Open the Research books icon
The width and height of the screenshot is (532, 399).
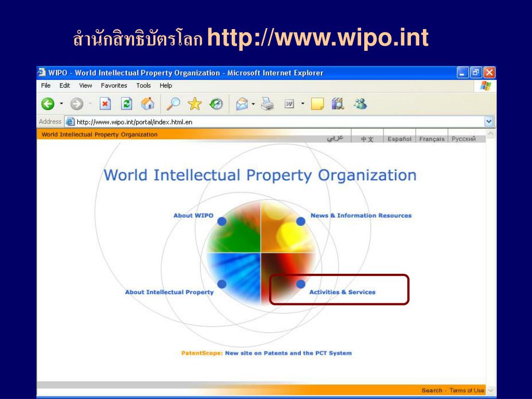338,104
